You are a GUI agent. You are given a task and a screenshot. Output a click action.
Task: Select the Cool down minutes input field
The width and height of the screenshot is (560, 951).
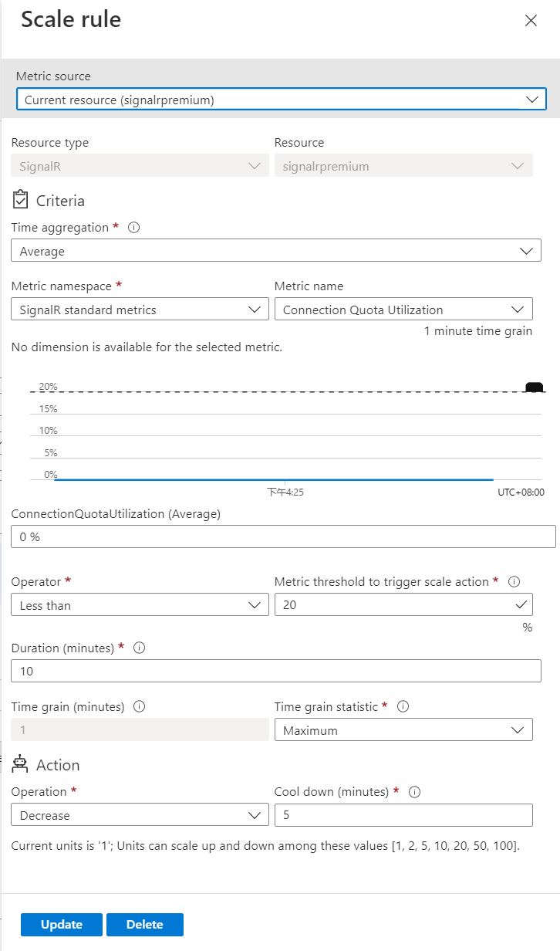click(403, 814)
